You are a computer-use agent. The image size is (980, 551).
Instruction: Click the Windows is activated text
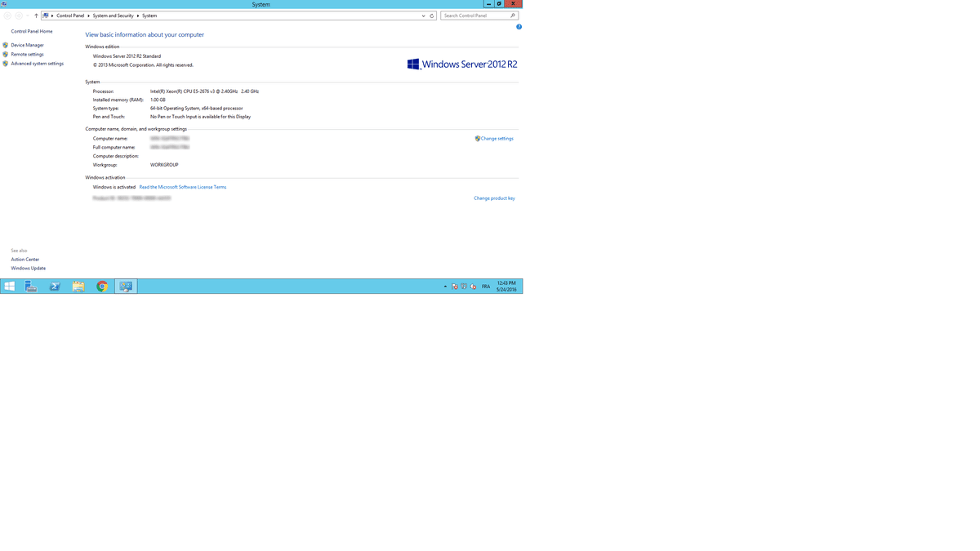pyautogui.click(x=114, y=187)
